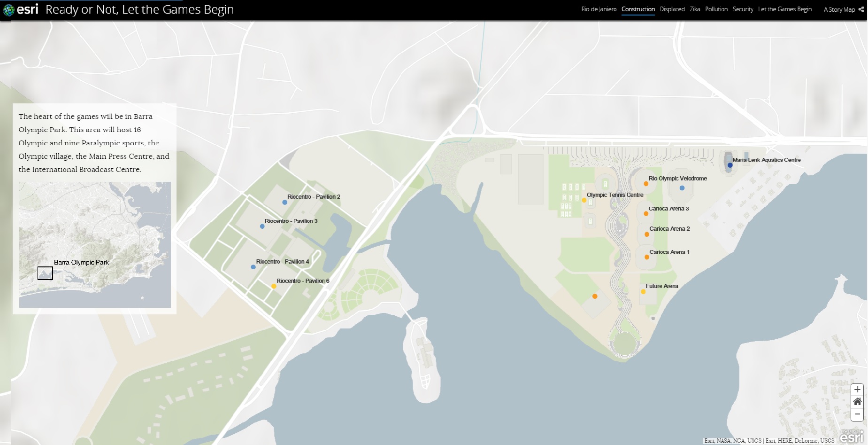Switch to the Security tab
868x445 pixels.
pyautogui.click(x=743, y=9)
